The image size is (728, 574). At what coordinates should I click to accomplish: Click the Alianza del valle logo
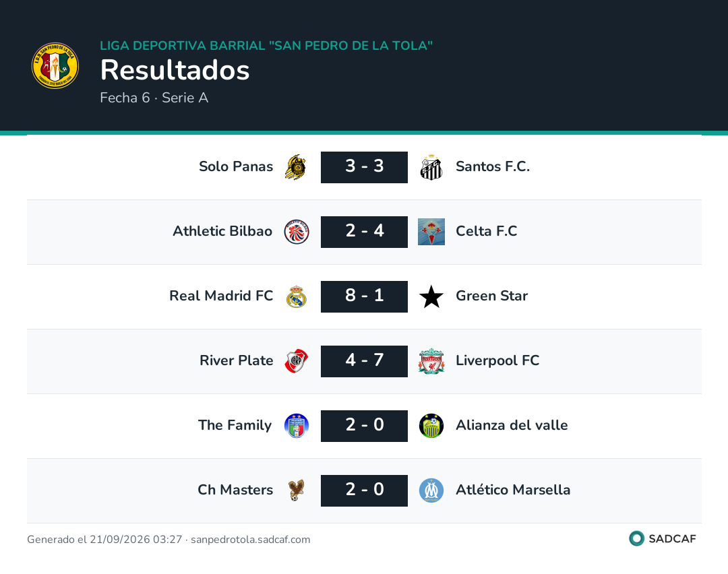[x=431, y=426]
